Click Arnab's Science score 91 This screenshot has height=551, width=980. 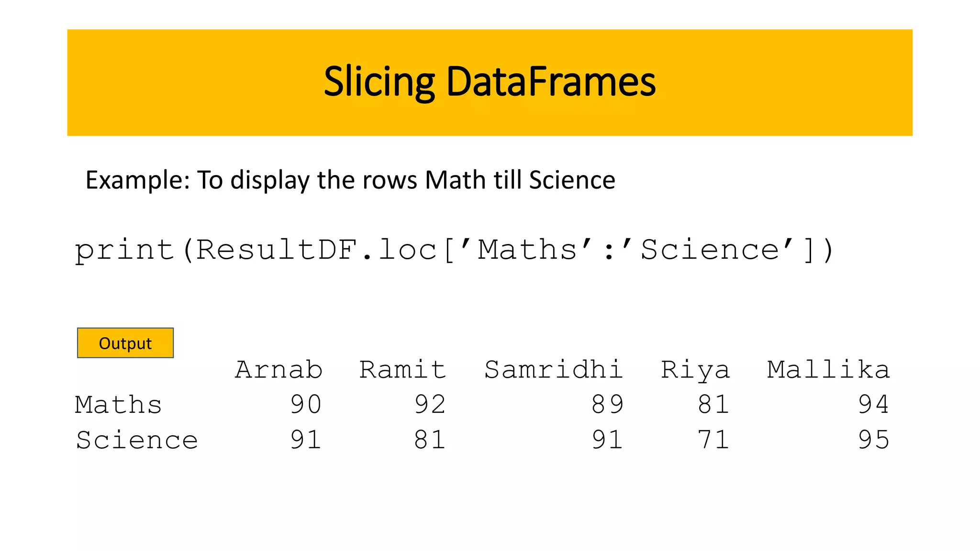tap(306, 440)
